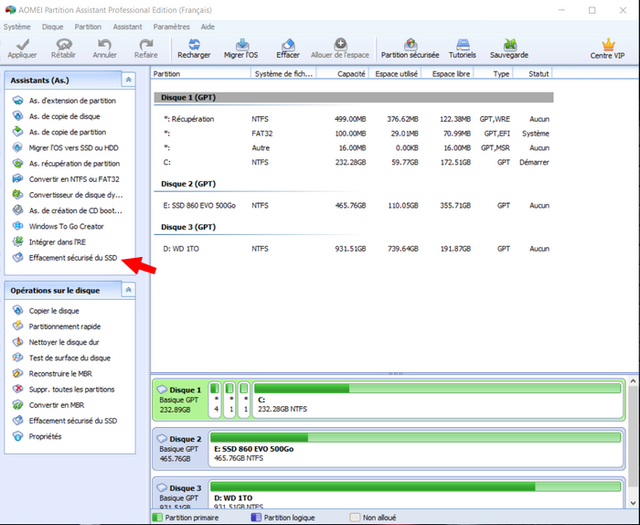
Task: Click the Type column header
Action: pos(493,73)
